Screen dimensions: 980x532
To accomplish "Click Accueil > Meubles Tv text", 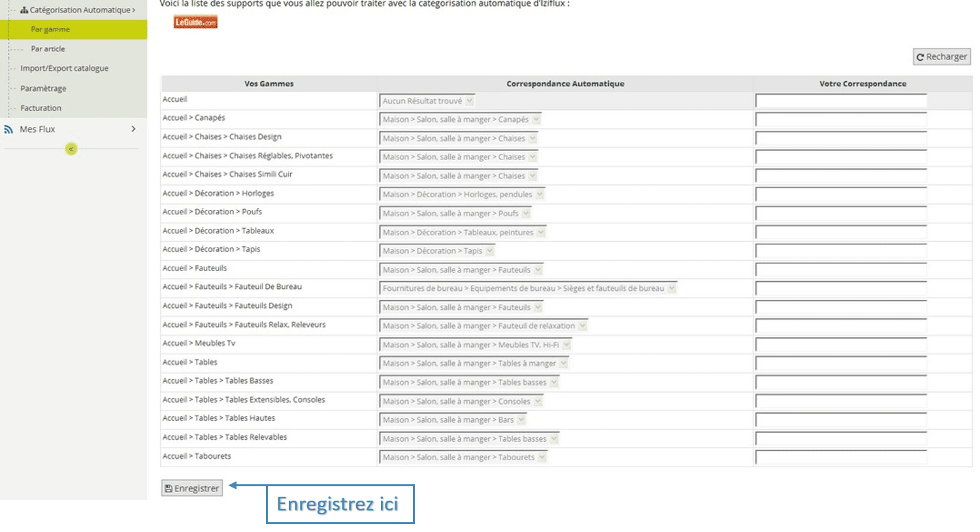I will click(199, 343).
